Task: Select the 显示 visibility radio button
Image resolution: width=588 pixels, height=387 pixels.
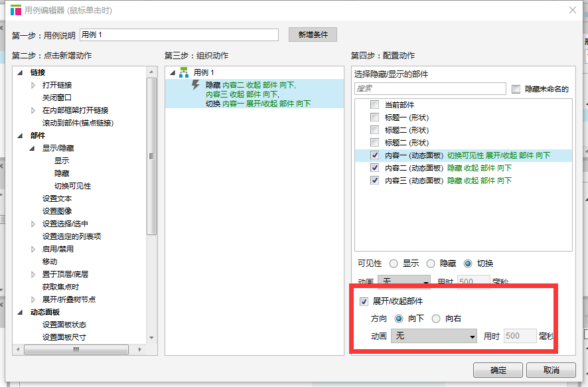Action: tap(394, 264)
